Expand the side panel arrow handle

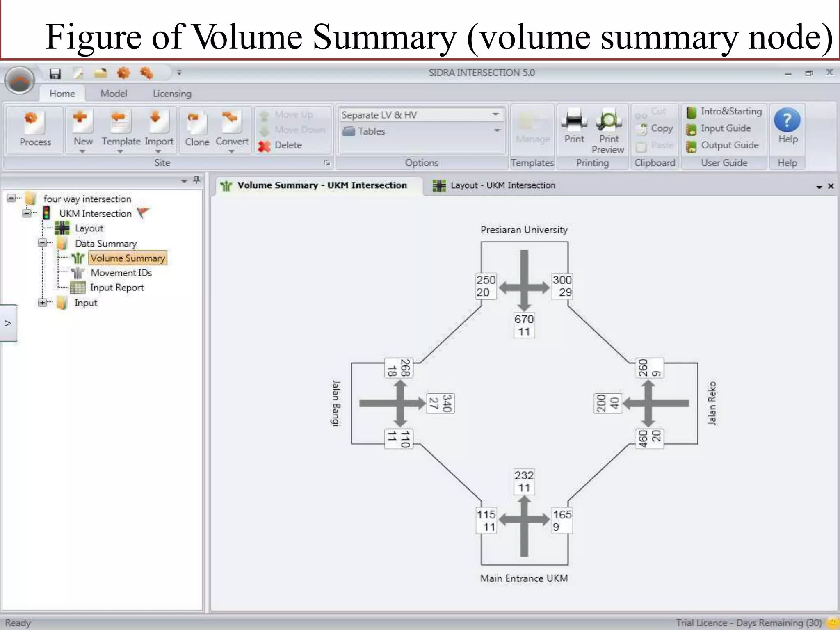[x=8, y=323]
